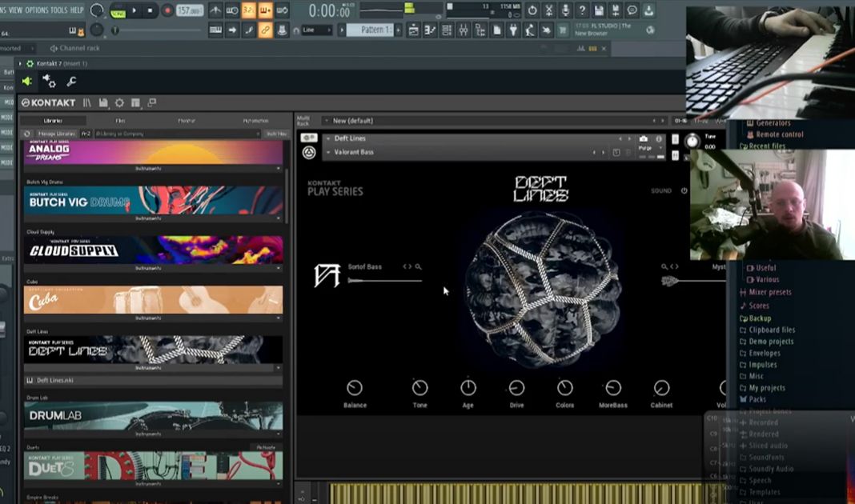Toggle the highlighted orange link icon

265,30
